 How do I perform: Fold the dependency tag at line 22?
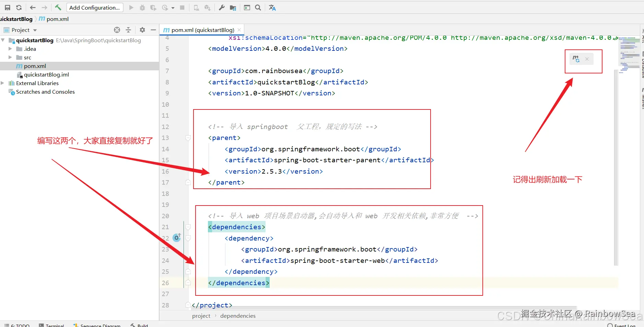coord(188,238)
